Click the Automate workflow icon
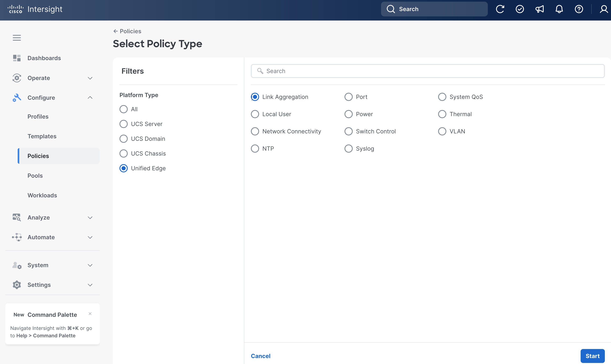611x364 pixels. [17, 237]
